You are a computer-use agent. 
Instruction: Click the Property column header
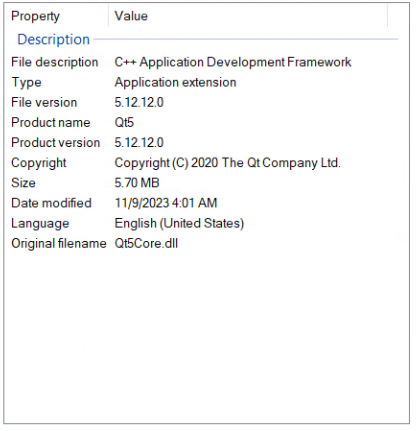coord(56,16)
